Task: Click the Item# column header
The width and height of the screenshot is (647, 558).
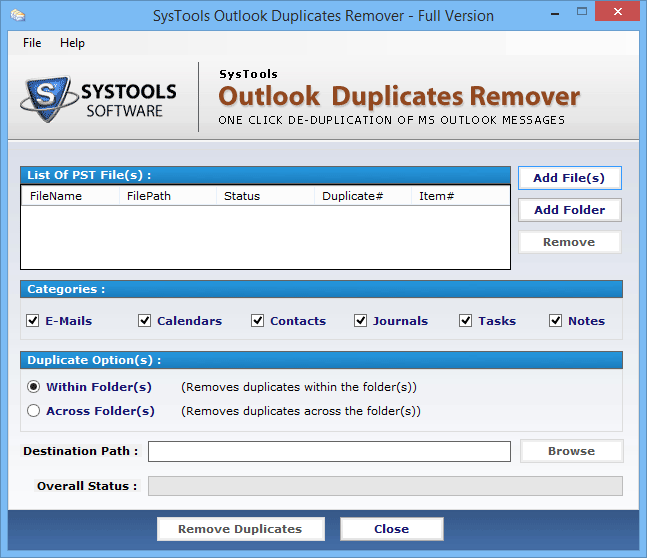Action: click(460, 196)
